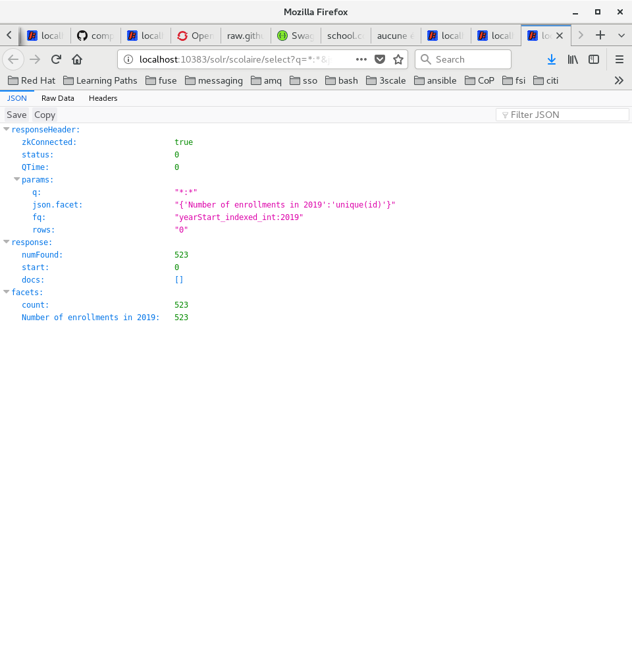Select the JSON viewer tab
The height and width of the screenshot is (672, 632).
coord(16,98)
